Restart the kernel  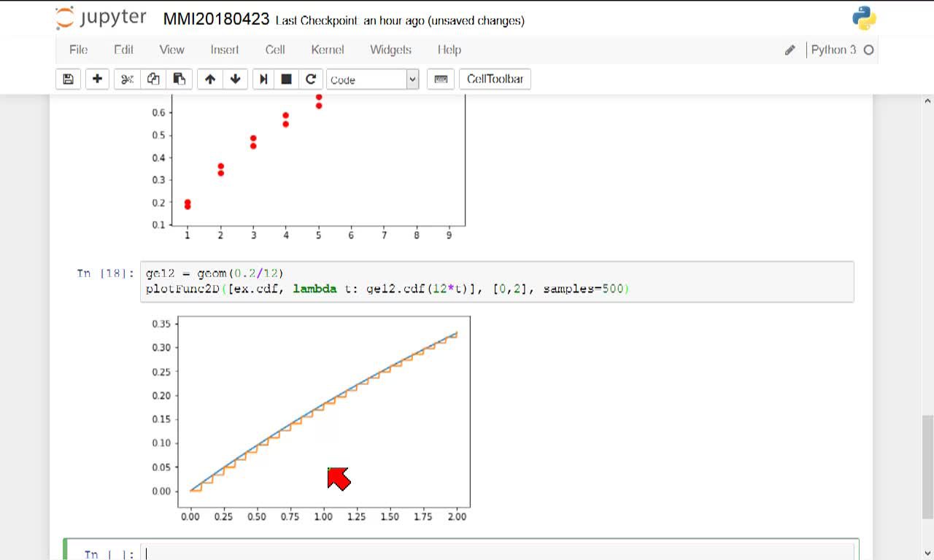tap(311, 79)
